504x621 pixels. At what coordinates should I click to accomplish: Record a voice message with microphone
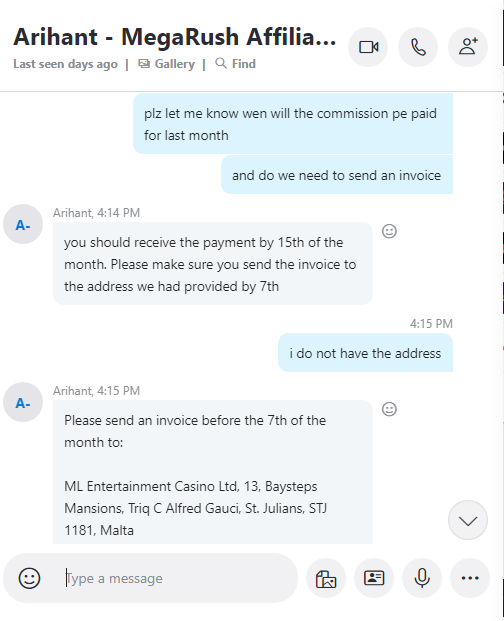[x=422, y=578]
